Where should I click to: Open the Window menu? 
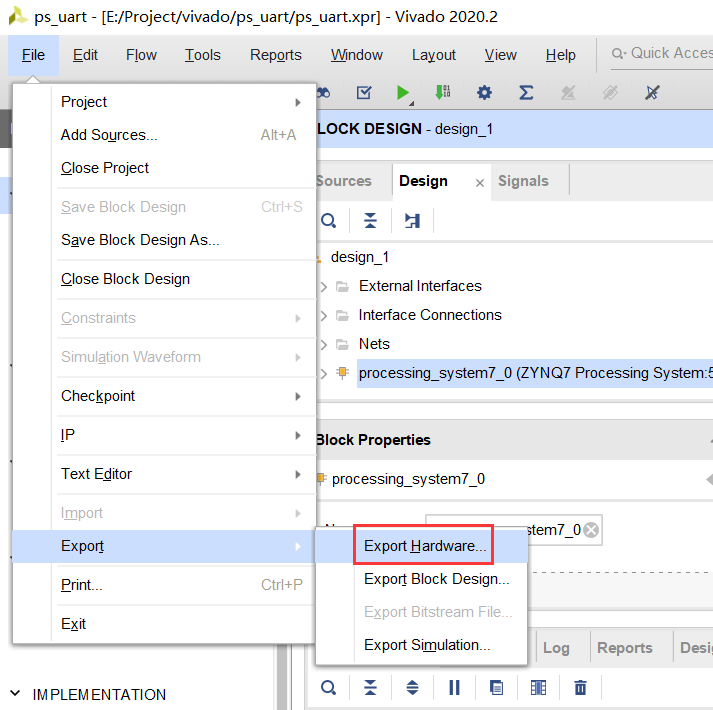tap(356, 55)
